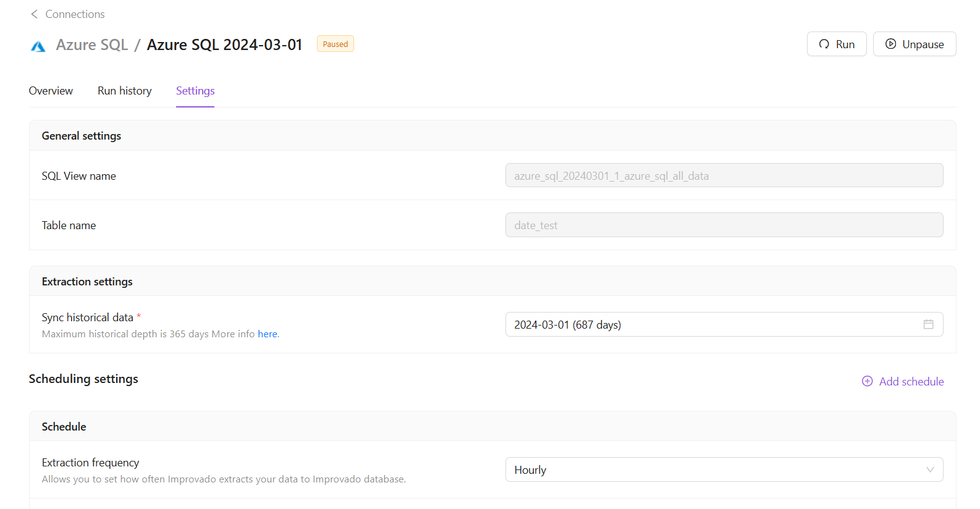Viewport: 980px width, 509px height.
Task: Click the Azure logo icon
Action: click(x=38, y=46)
